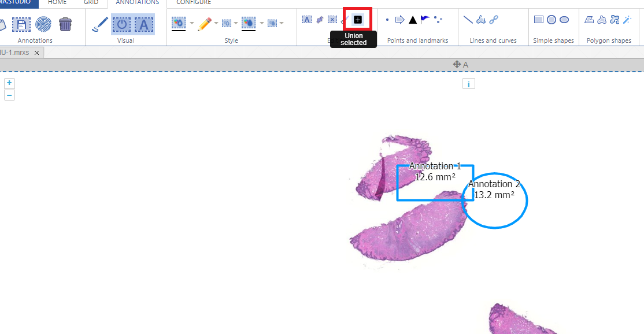The image size is (644, 334).
Task: Click the Union selected annotations icon
Action: (357, 20)
